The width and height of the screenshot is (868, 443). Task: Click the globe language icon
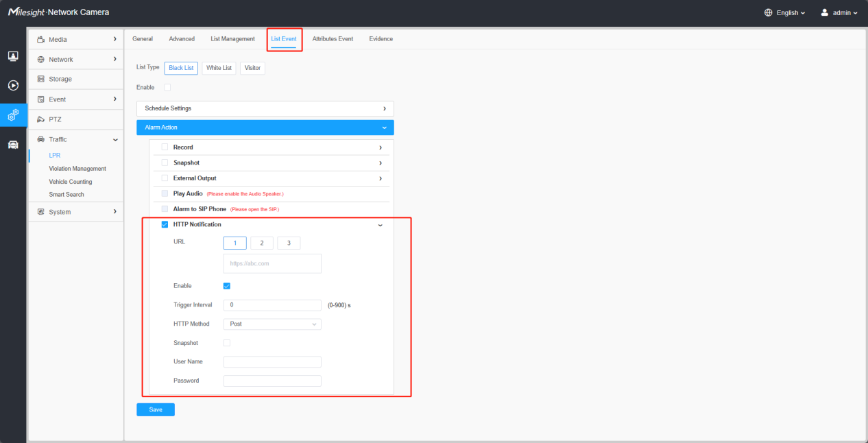tap(769, 12)
